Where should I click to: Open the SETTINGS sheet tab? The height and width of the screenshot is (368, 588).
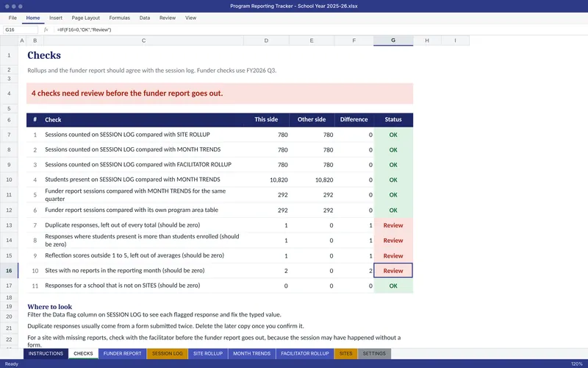pos(374,353)
